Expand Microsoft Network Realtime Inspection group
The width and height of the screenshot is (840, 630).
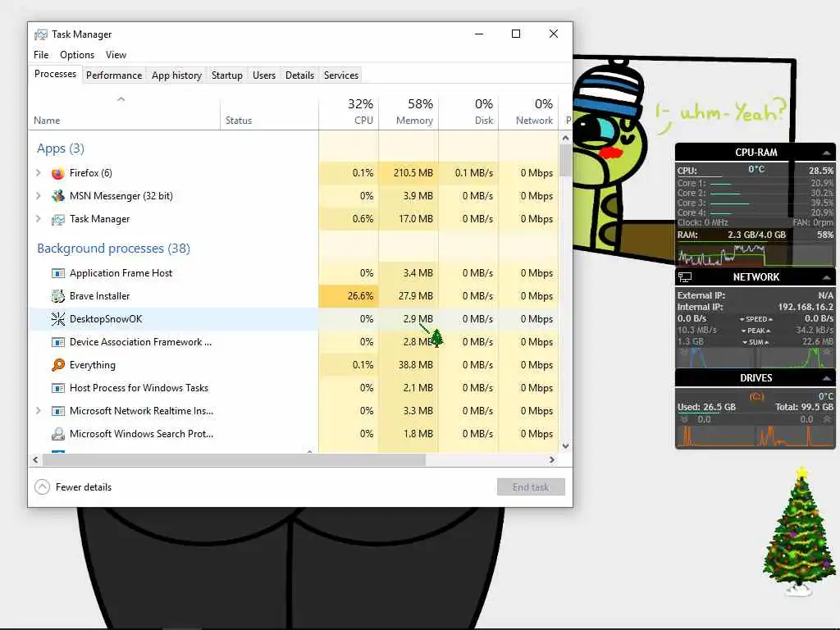[x=39, y=411]
